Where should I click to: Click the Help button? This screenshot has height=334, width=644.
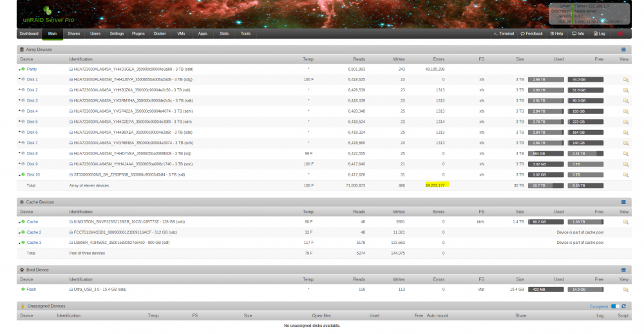tap(556, 33)
